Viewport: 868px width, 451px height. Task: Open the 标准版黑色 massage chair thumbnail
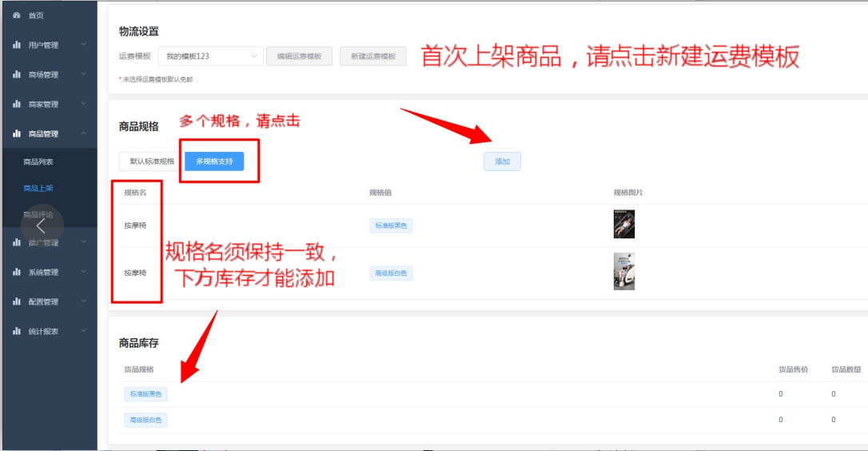click(x=624, y=224)
